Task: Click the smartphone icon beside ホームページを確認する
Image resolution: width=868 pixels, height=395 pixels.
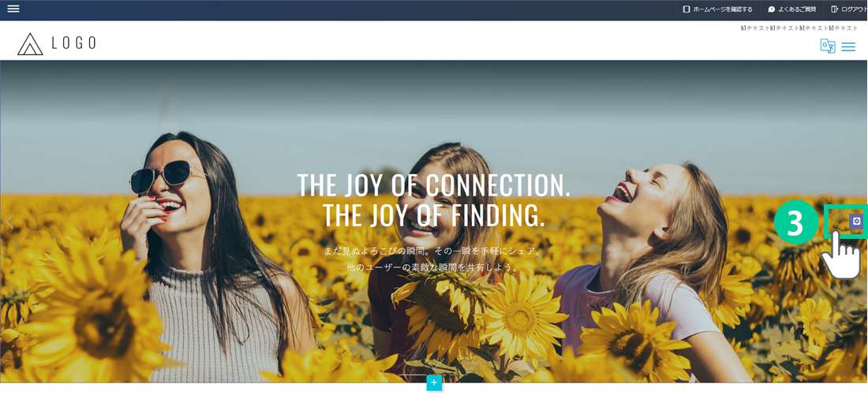Action: (x=686, y=9)
